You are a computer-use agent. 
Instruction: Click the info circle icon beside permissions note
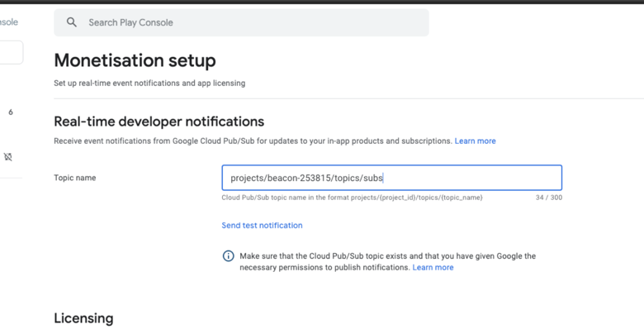coord(229,255)
